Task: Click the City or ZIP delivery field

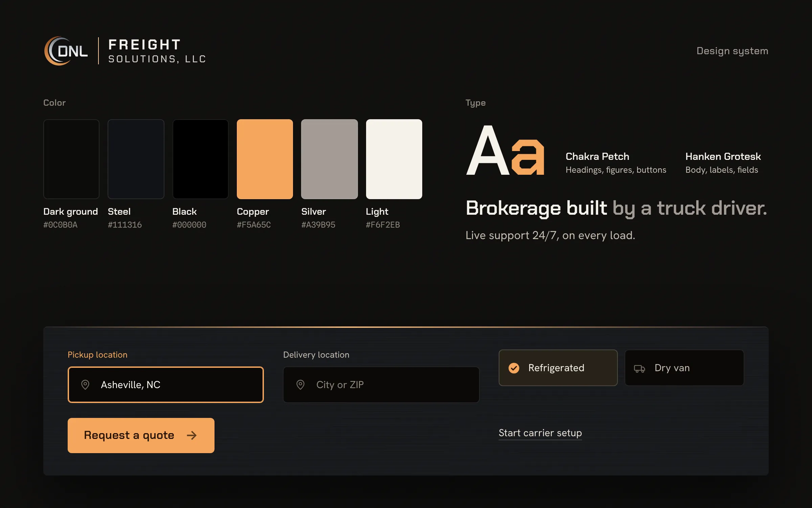Action: [381, 385]
